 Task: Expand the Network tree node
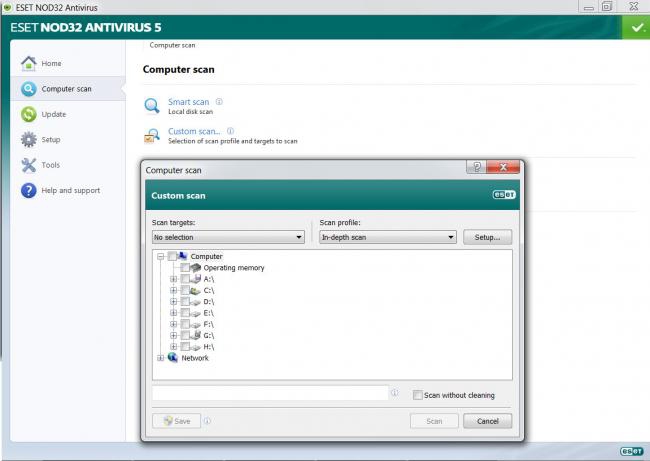pos(161,358)
